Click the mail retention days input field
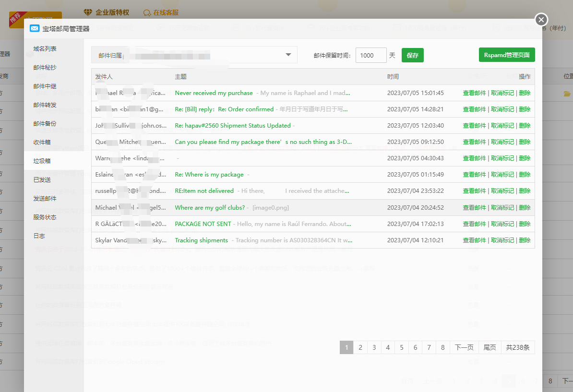Image resolution: width=573 pixels, height=392 pixels. pyautogui.click(x=371, y=55)
